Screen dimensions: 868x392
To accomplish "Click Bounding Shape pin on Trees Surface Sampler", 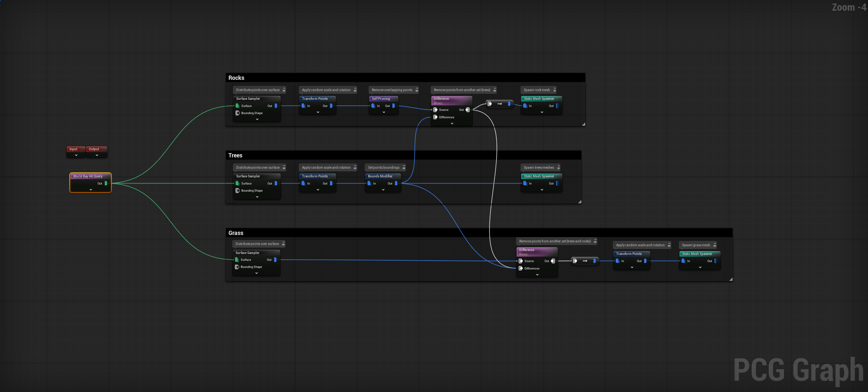I will point(237,191).
